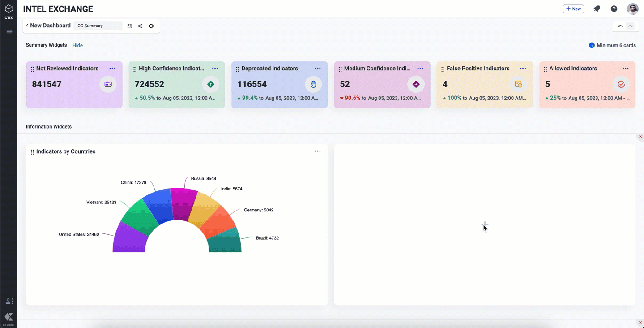
Task: Open the help question mark icon
Action: click(x=614, y=9)
